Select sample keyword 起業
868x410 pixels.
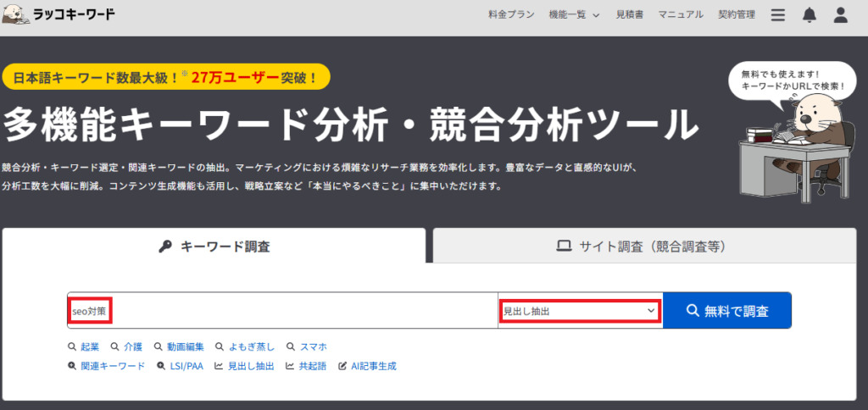[84, 347]
